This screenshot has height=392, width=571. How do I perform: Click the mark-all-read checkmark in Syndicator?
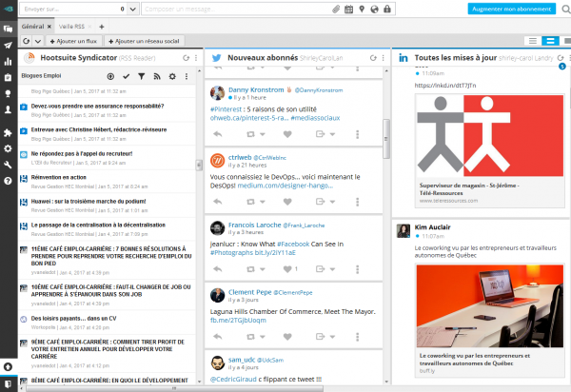126,76
